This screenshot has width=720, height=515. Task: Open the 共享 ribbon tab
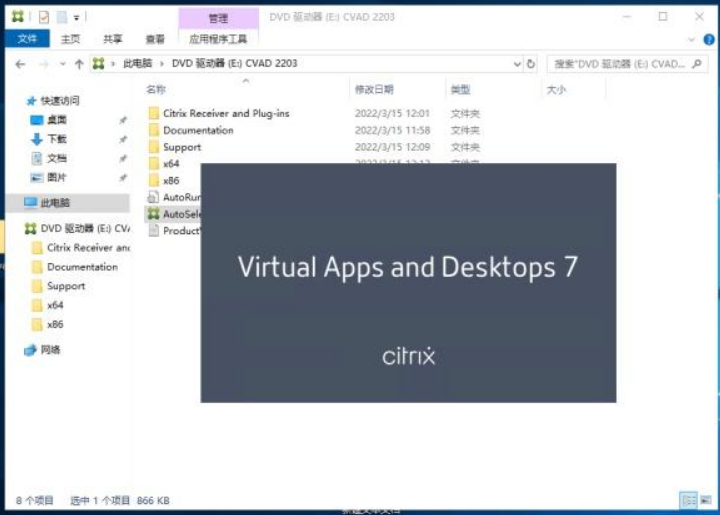pos(112,39)
